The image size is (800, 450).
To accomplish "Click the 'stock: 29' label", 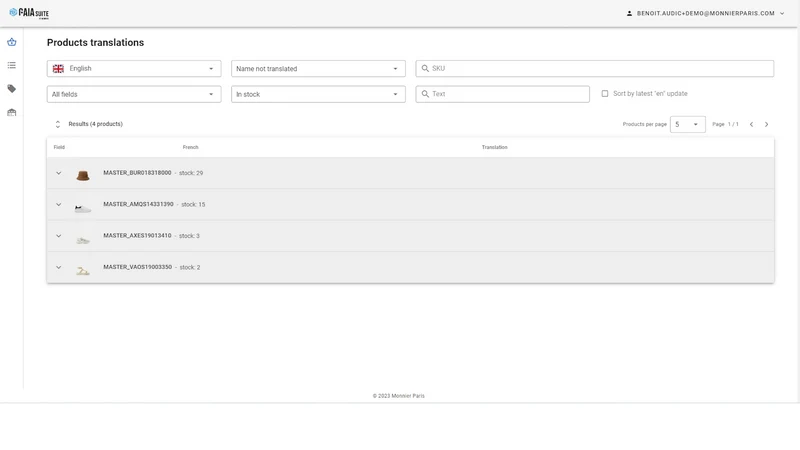I will pyautogui.click(x=191, y=173).
